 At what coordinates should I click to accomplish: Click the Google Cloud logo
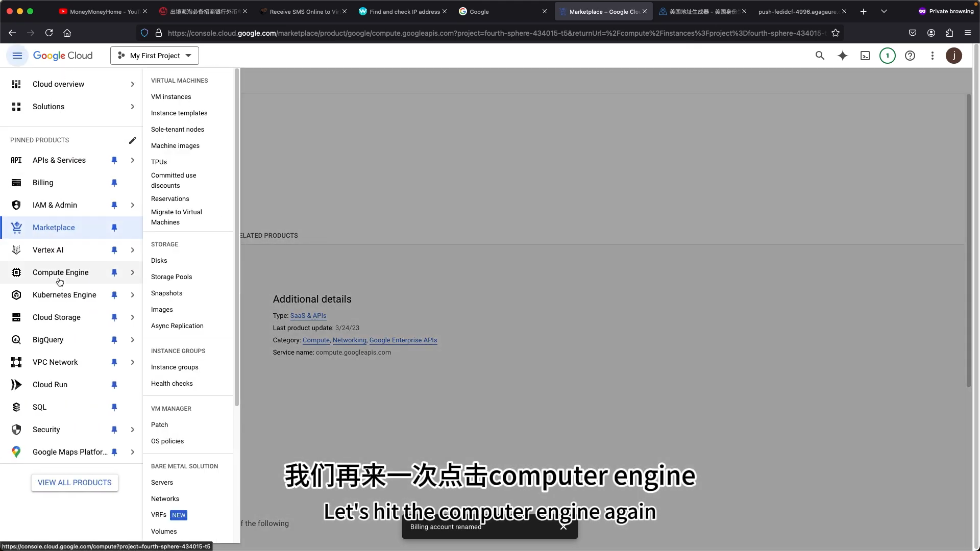(63, 56)
